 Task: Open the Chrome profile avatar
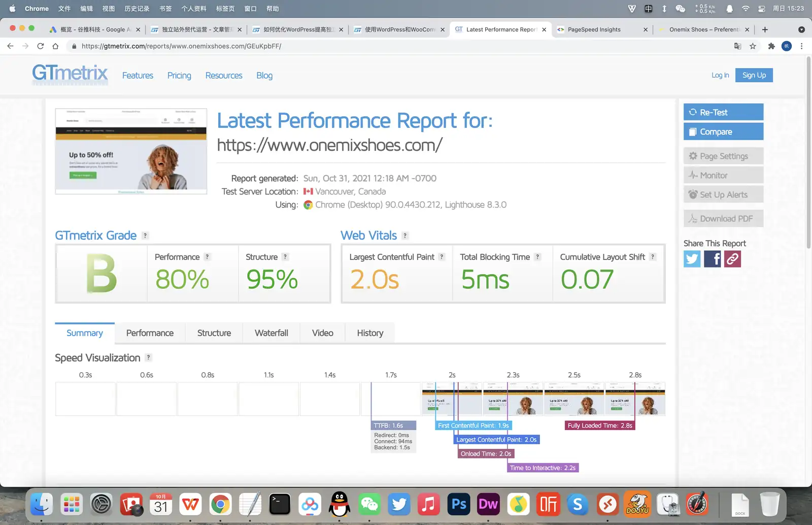tap(787, 46)
